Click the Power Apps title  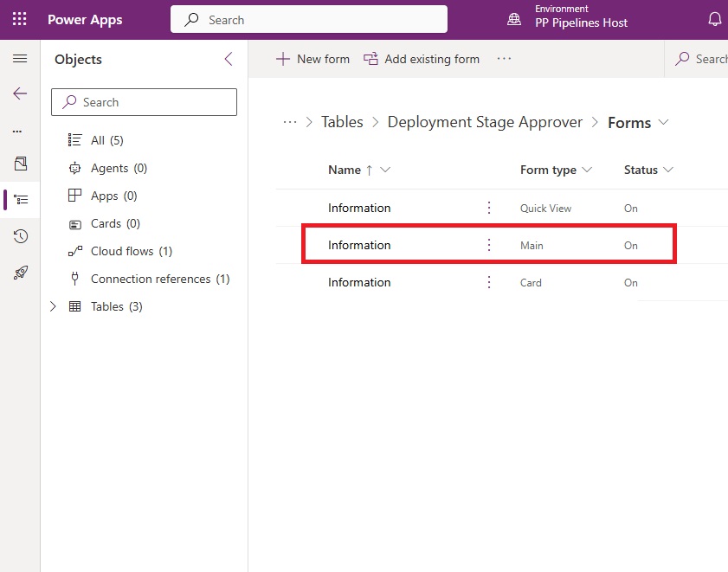pyautogui.click(x=85, y=20)
